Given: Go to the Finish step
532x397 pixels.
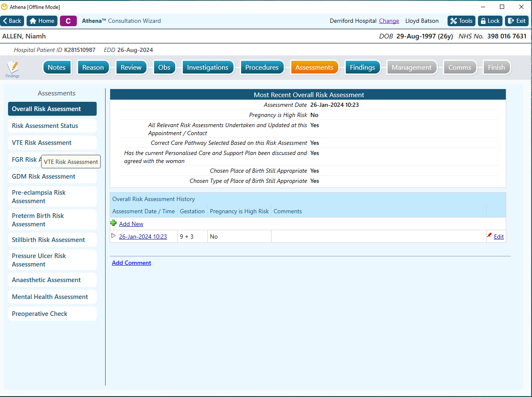Looking at the screenshot, I should point(497,67).
